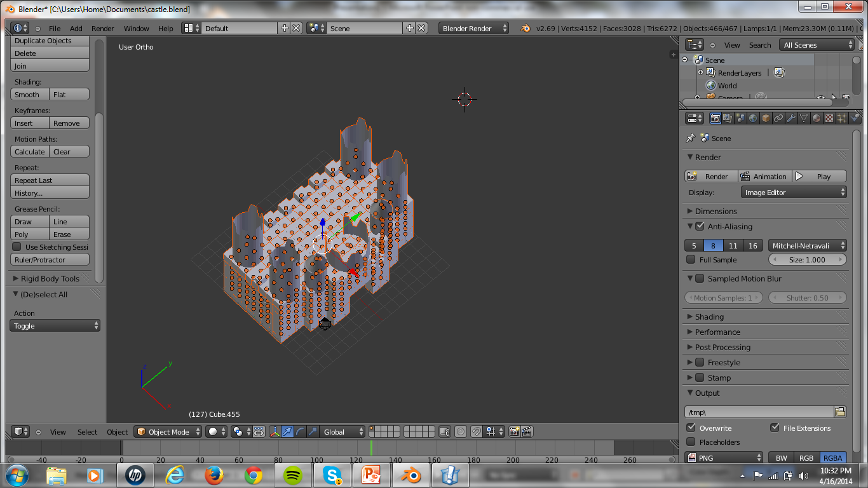Open the Object properties tab (orange cube icon)
868x488 pixels.
766,118
